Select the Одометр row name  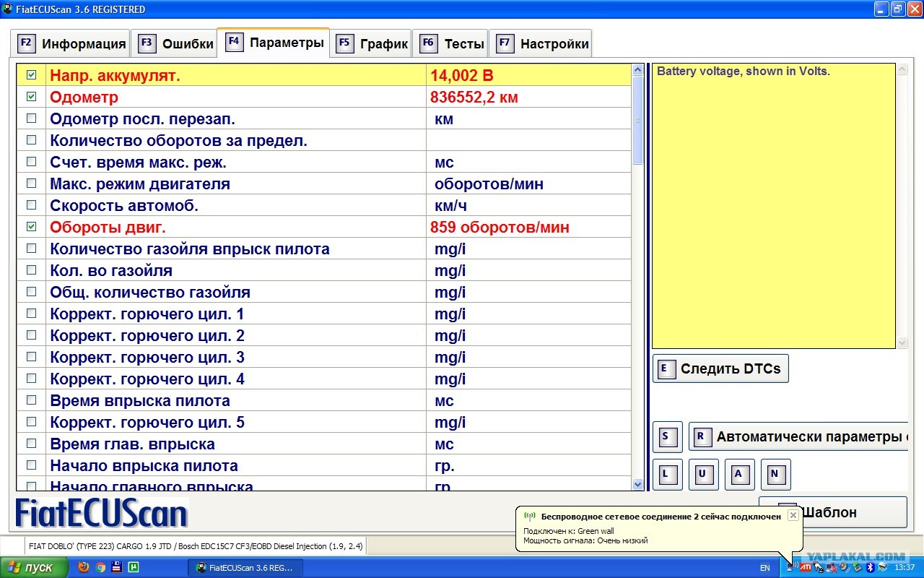[84, 97]
